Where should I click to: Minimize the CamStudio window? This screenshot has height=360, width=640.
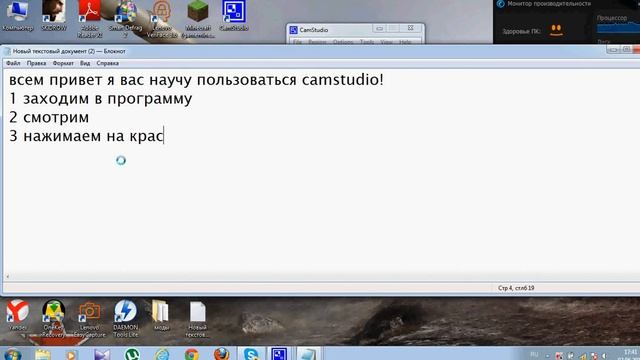380,28
